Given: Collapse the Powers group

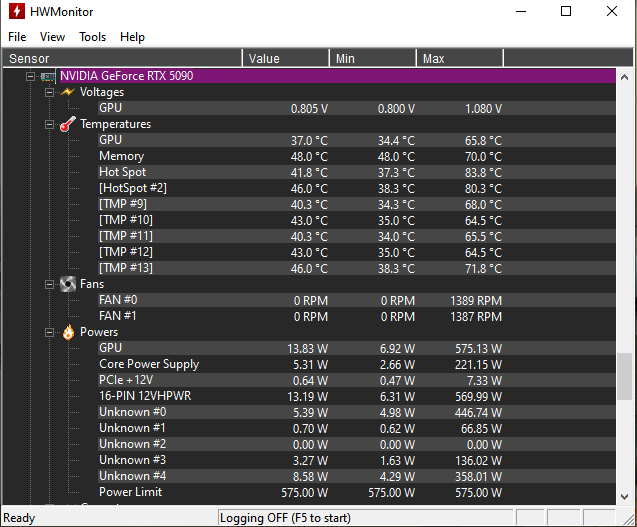Looking at the screenshot, I should pos(49,332).
